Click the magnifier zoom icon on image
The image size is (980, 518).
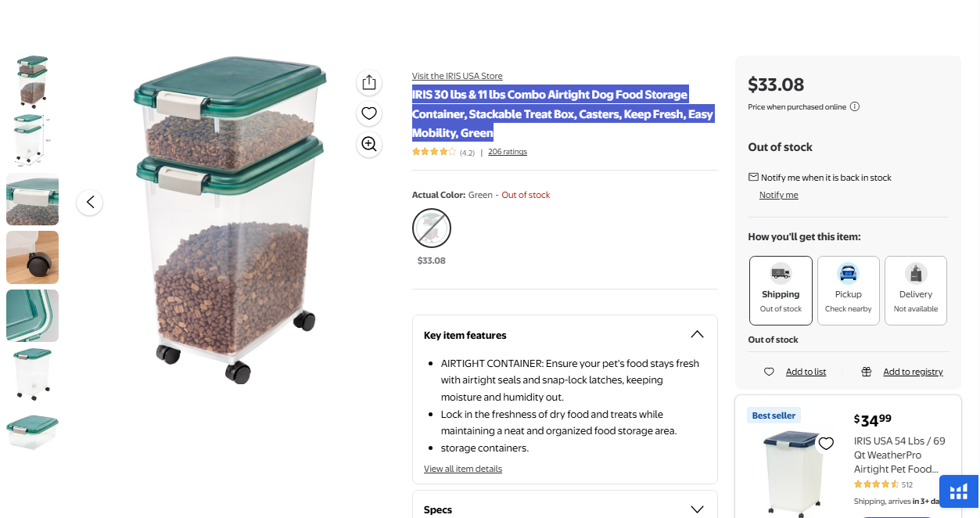(x=369, y=144)
